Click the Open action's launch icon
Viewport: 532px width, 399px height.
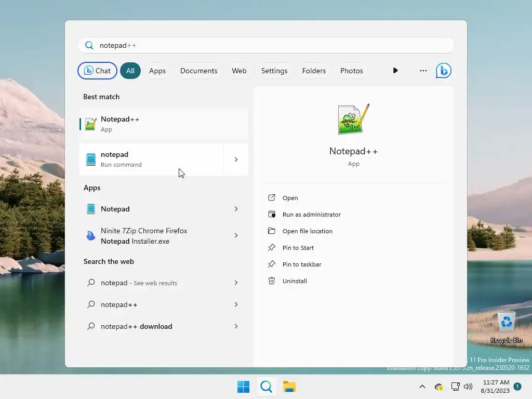coord(272,197)
